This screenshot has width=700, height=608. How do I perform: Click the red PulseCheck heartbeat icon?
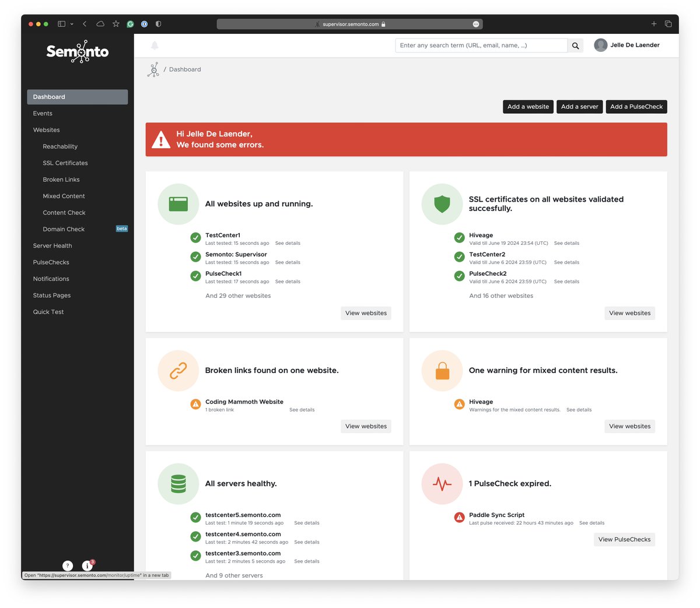[x=442, y=484]
